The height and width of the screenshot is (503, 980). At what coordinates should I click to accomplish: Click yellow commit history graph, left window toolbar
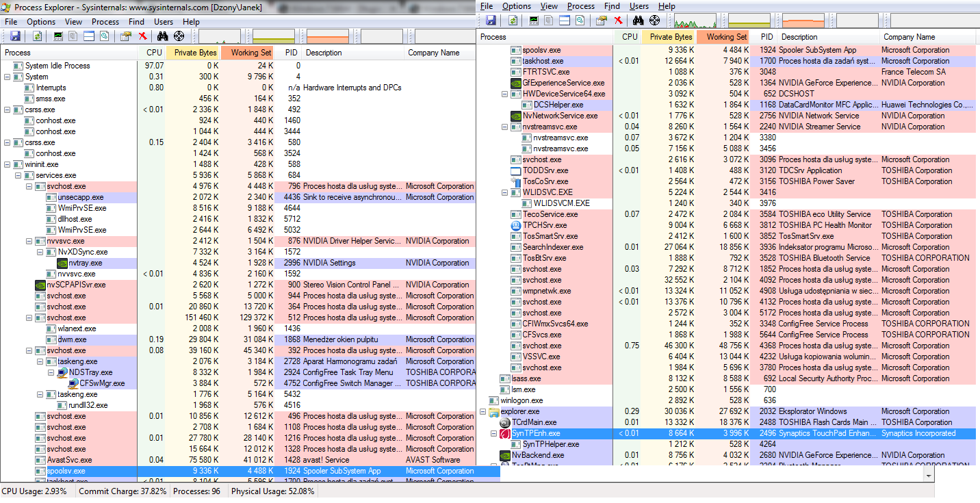click(x=273, y=36)
